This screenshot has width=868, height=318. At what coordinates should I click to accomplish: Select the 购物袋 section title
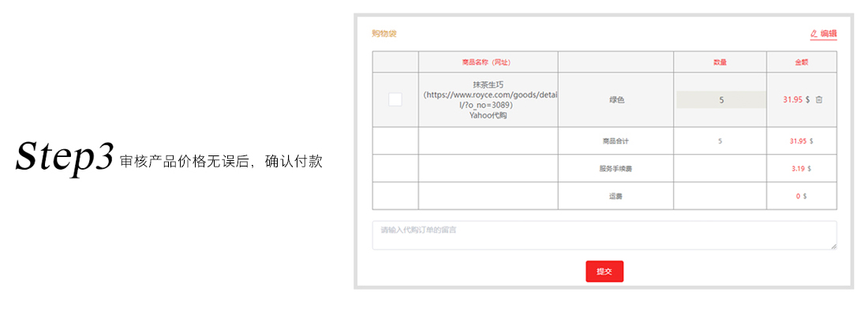(x=384, y=34)
